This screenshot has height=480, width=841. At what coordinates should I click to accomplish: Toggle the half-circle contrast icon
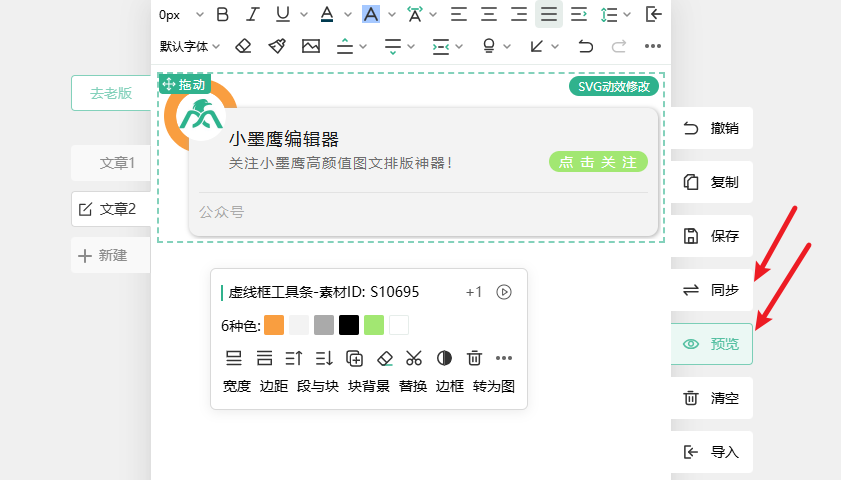click(445, 358)
